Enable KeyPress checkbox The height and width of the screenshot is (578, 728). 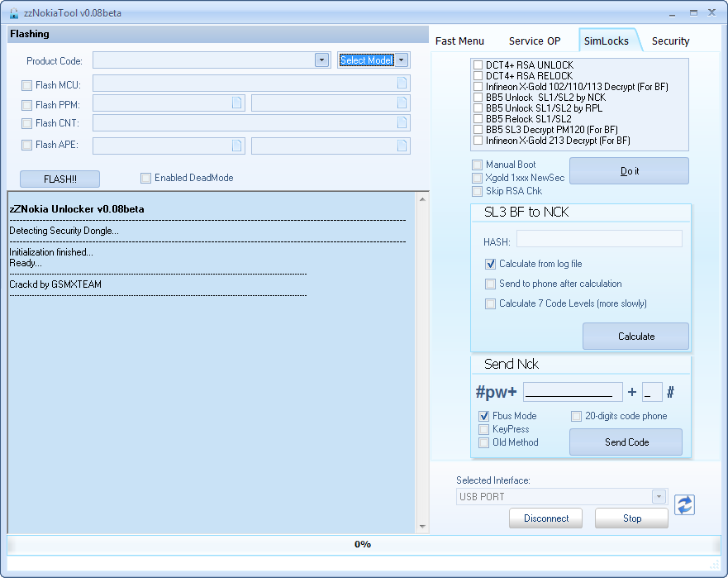click(483, 429)
